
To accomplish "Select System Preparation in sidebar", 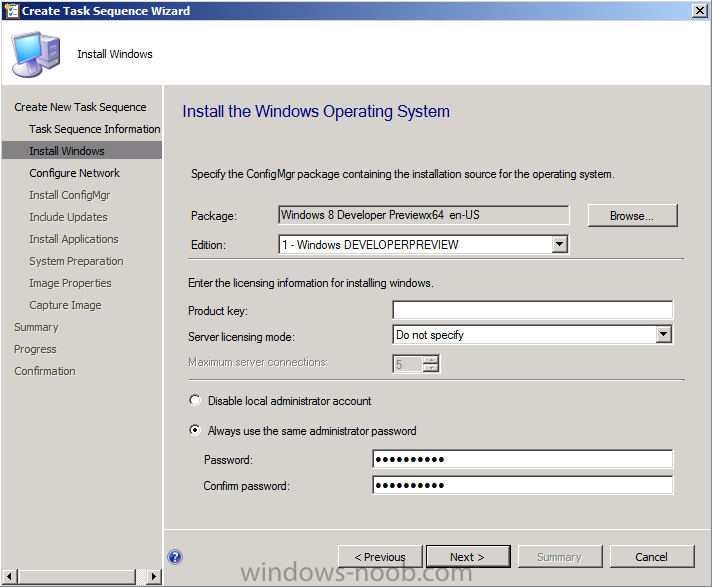I will coord(76,261).
